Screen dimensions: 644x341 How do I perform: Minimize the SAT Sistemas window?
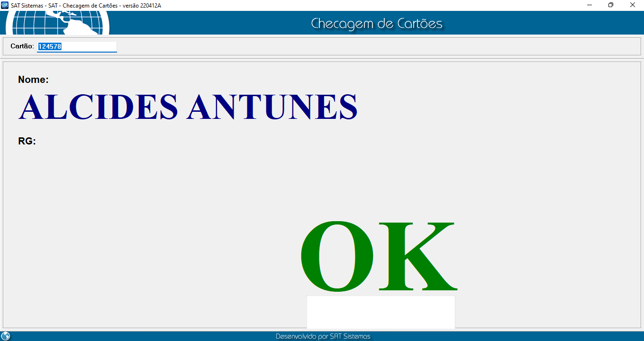click(x=590, y=5)
